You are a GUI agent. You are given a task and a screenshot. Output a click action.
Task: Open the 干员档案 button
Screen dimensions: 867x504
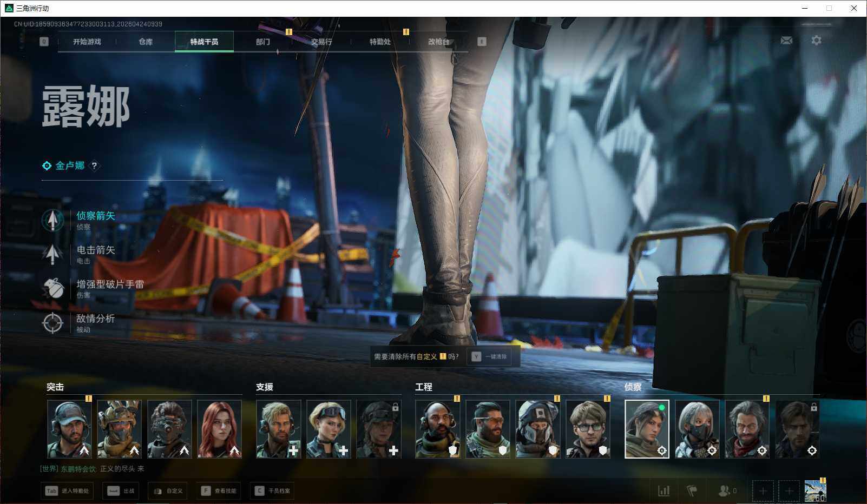point(272,491)
